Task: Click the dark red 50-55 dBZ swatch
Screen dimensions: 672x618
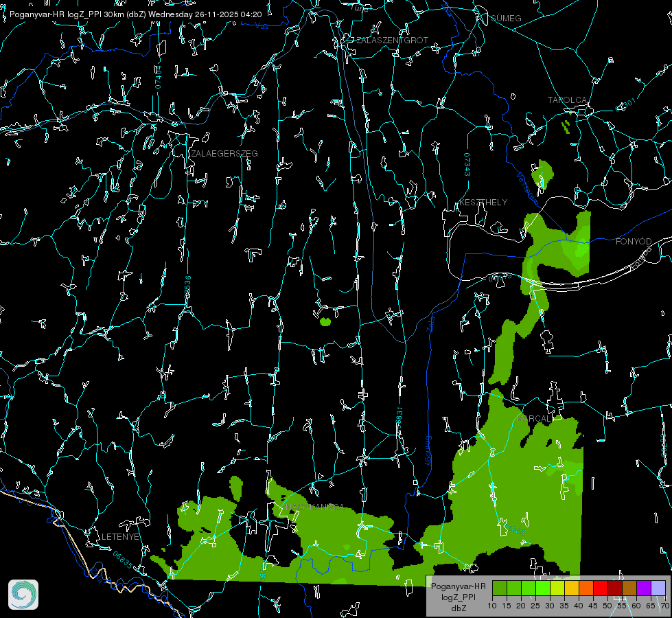Action: [615, 588]
